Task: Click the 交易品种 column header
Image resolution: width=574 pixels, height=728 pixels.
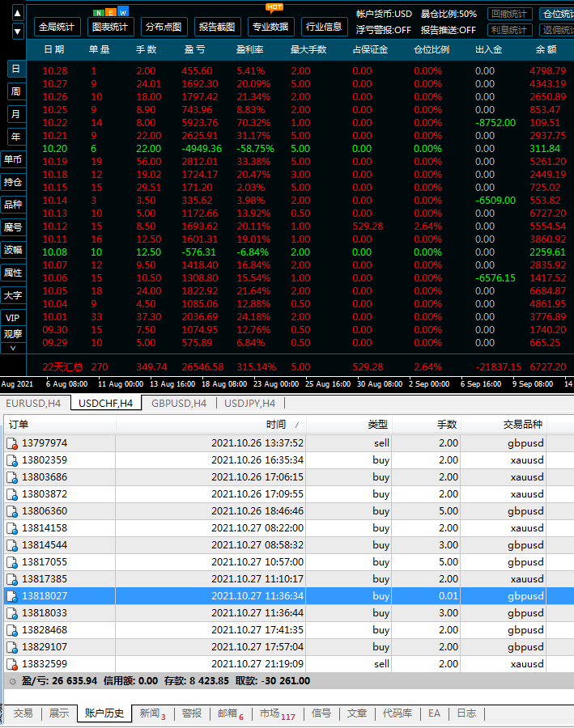Action: (x=504, y=425)
